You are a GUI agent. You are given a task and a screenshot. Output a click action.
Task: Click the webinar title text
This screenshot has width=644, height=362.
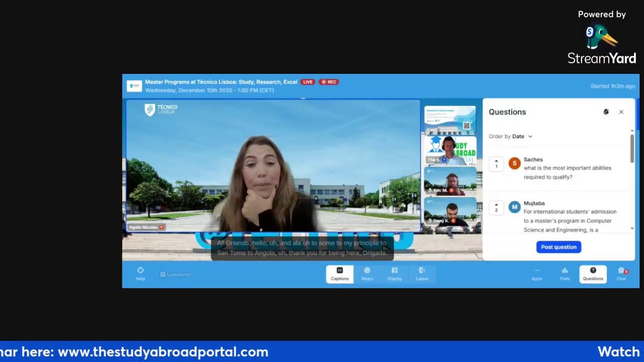[x=221, y=82]
